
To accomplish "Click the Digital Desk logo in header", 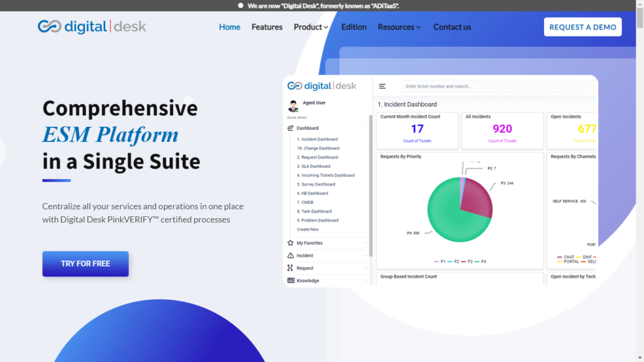I will point(92,26).
